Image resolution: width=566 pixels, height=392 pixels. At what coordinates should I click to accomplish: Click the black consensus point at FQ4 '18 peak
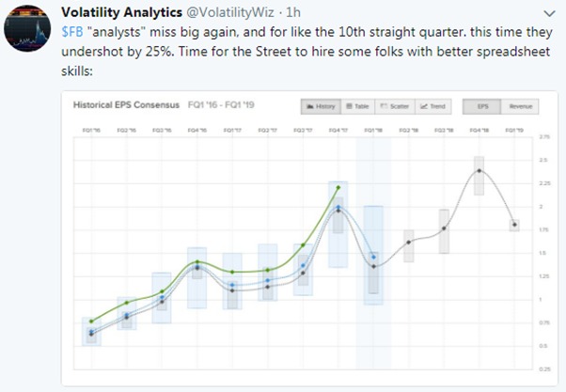click(480, 171)
